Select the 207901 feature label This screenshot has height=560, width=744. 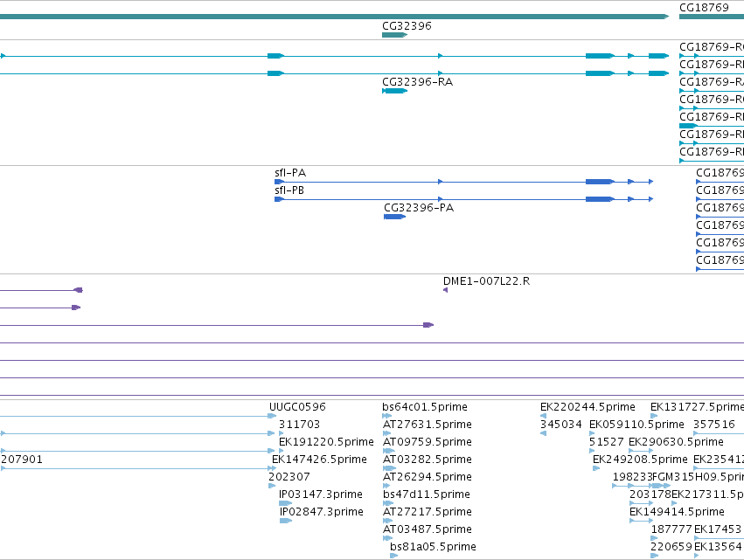22,460
